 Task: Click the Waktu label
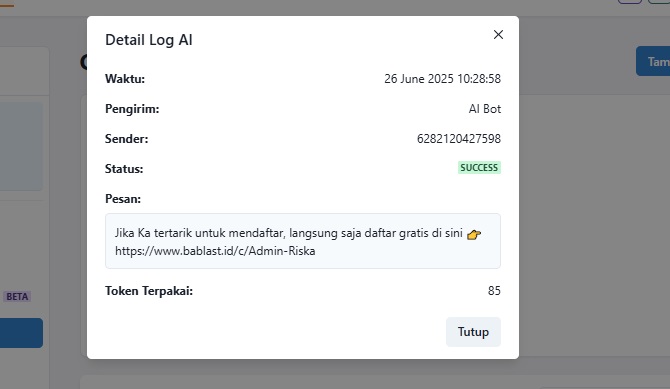125,79
